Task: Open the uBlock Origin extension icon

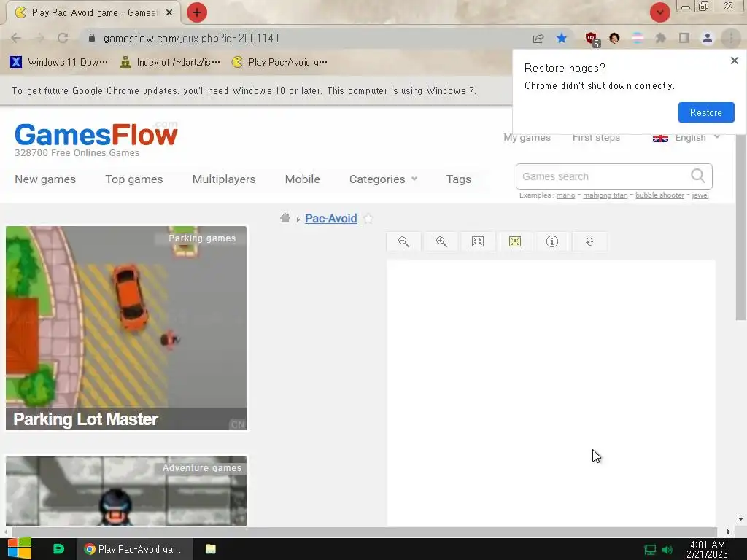Action: point(592,39)
